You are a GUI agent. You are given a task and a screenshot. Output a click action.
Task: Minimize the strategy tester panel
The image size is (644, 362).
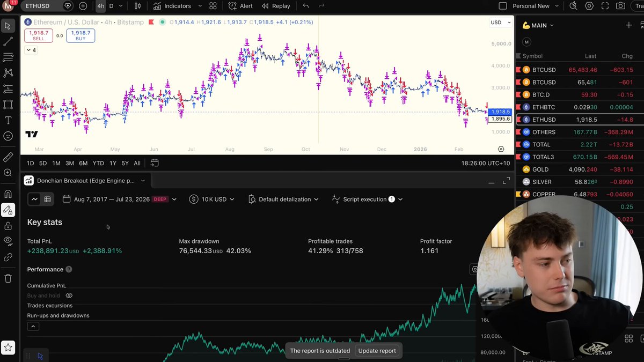(492, 182)
